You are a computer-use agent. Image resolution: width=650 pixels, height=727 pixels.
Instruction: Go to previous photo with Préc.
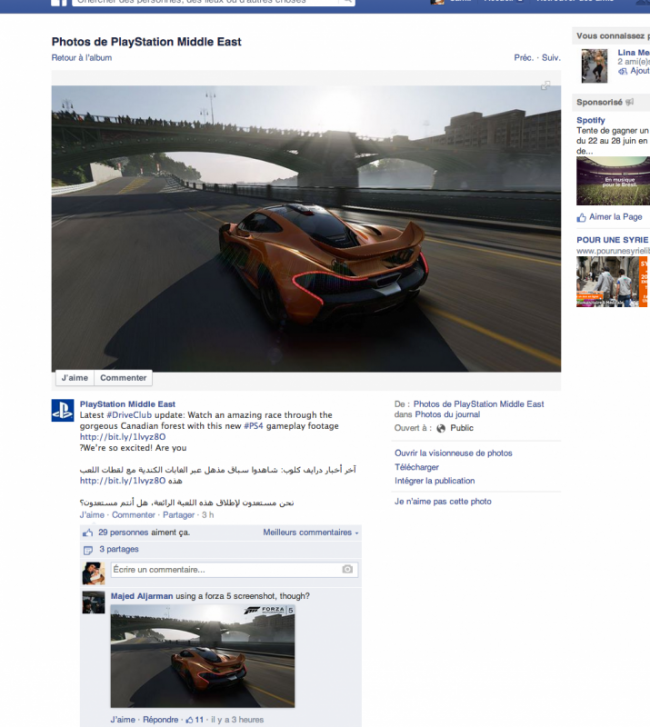click(524, 57)
